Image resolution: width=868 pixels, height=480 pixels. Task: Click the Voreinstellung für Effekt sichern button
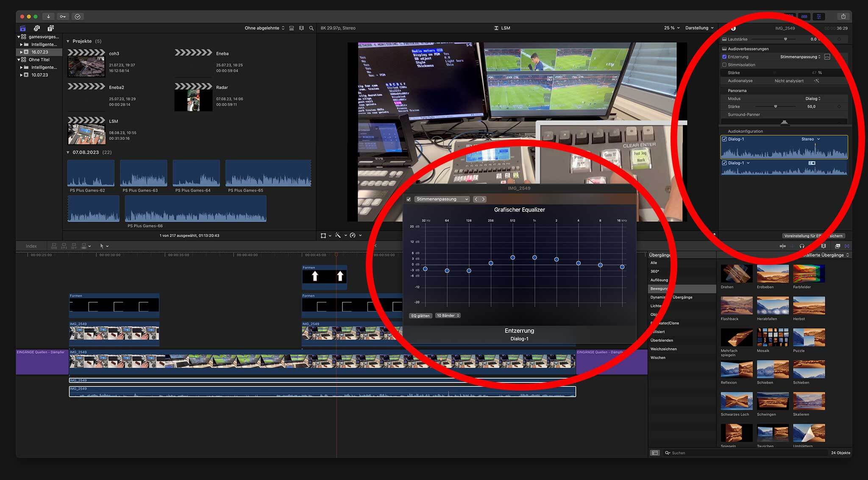pyautogui.click(x=813, y=235)
